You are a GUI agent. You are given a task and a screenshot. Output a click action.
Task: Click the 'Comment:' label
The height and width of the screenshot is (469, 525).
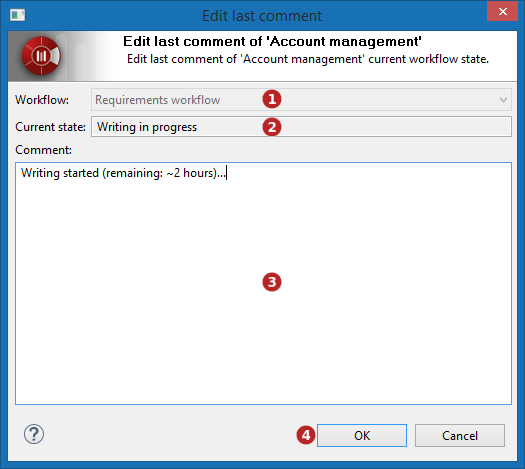tap(43, 150)
